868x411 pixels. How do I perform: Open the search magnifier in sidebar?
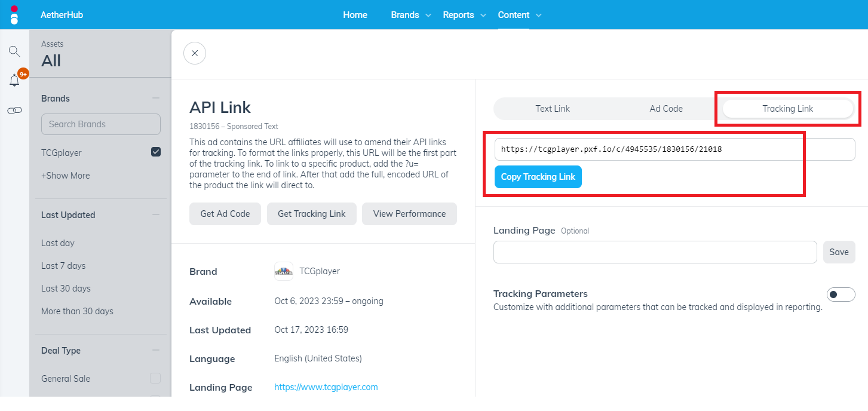[x=14, y=51]
